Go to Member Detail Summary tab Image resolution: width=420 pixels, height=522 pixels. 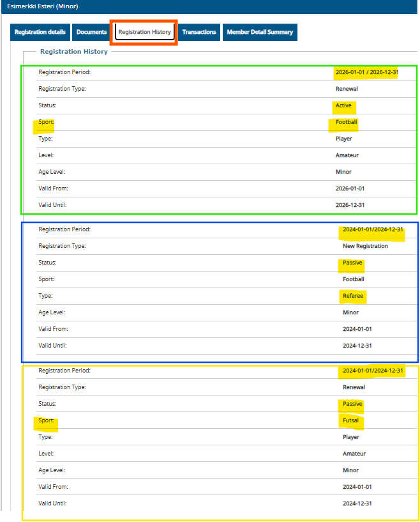click(260, 32)
